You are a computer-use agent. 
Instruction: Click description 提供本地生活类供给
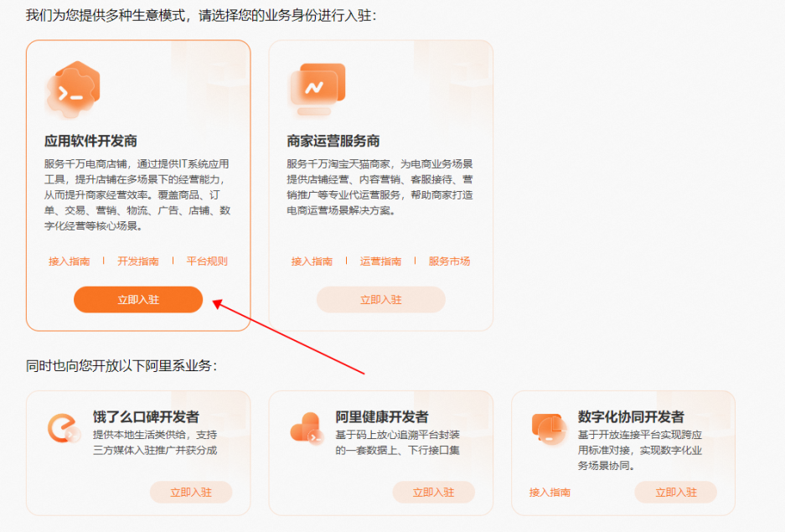[155, 442]
